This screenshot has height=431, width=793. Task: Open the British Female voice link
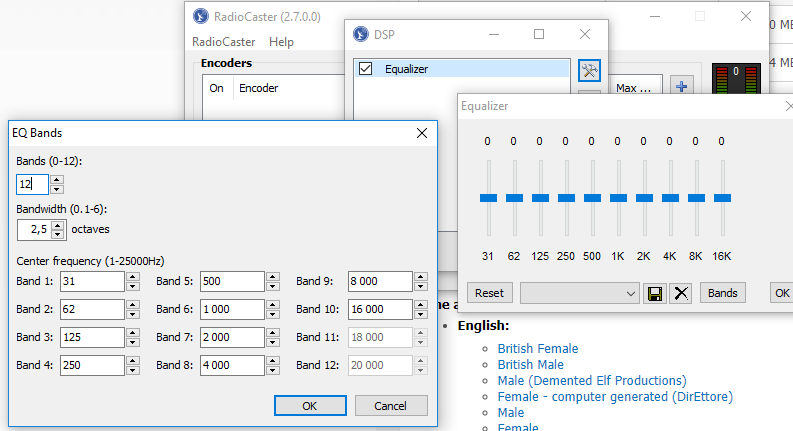coord(538,349)
